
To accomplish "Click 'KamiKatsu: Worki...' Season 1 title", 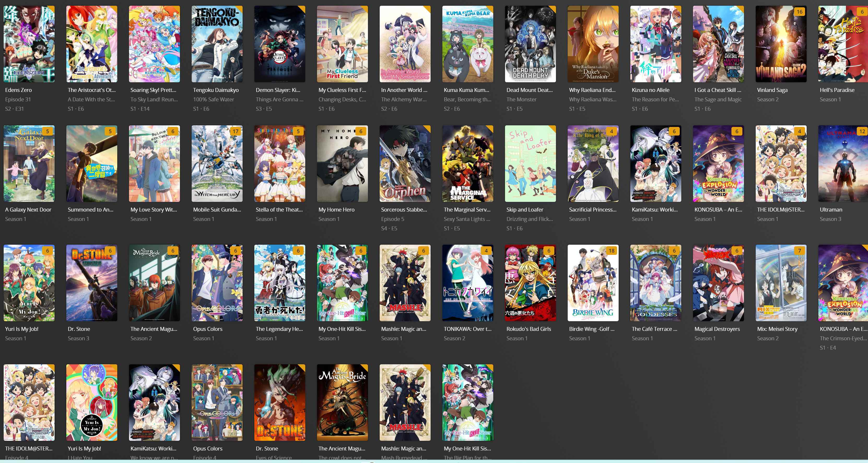I will pos(655,210).
